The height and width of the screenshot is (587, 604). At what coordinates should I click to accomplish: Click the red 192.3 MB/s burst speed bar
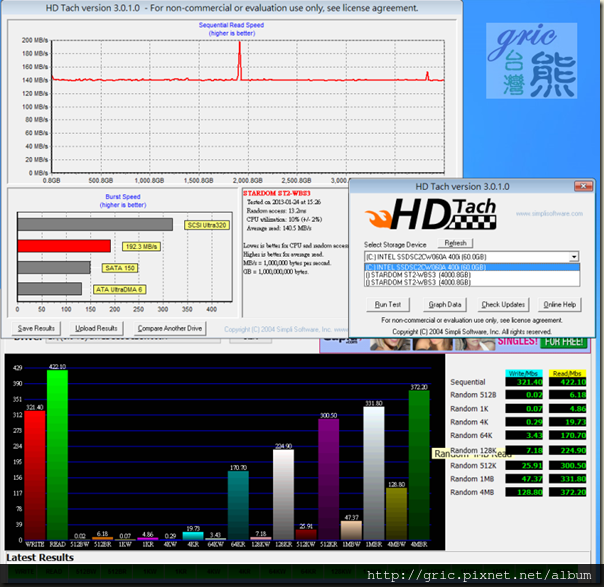(64, 246)
